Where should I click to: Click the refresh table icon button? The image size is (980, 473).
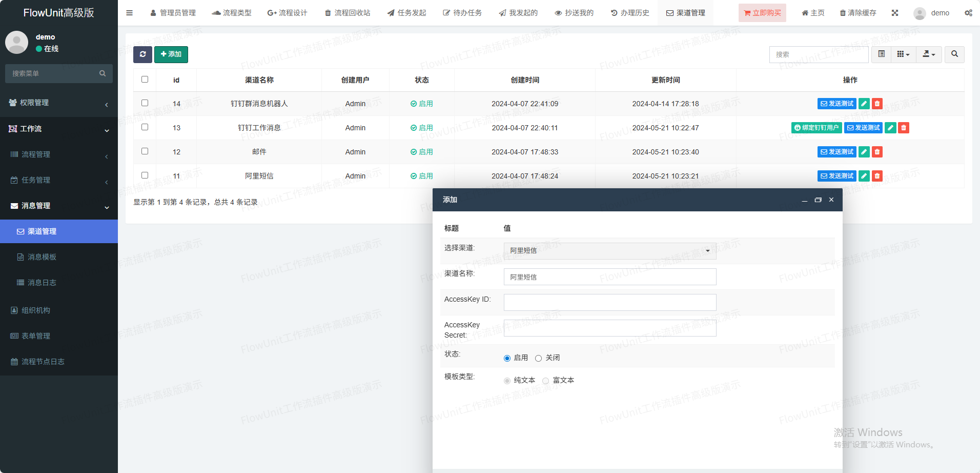click(x=142, y=54)
